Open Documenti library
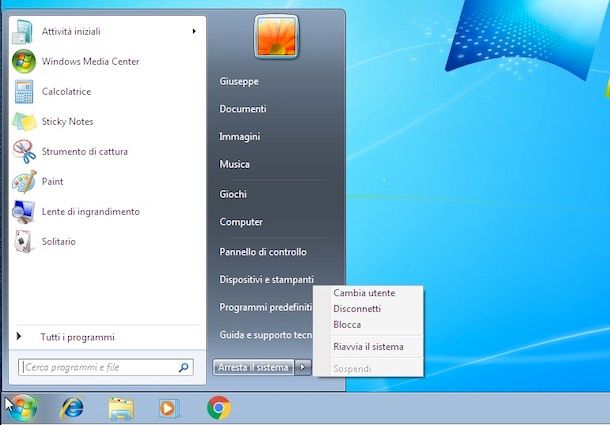 click(243, 109)
